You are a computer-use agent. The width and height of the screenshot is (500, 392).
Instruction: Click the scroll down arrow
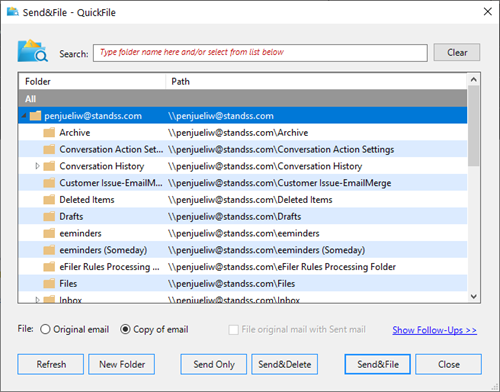[x=473, y=296]
